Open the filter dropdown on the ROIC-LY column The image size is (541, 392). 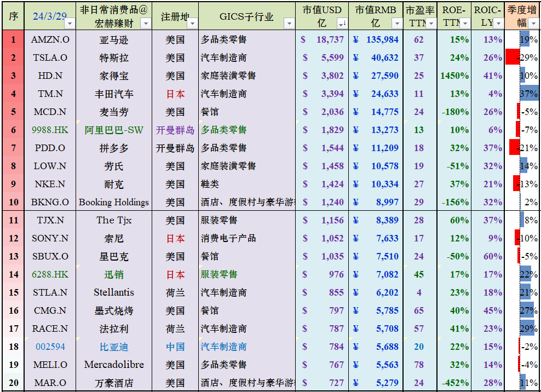pyautogui.click(x=498, y=24)
